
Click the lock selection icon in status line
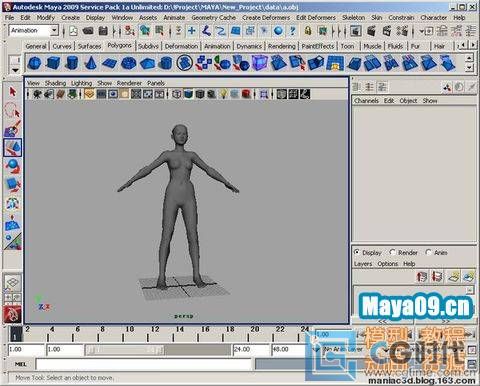[308, 31]
